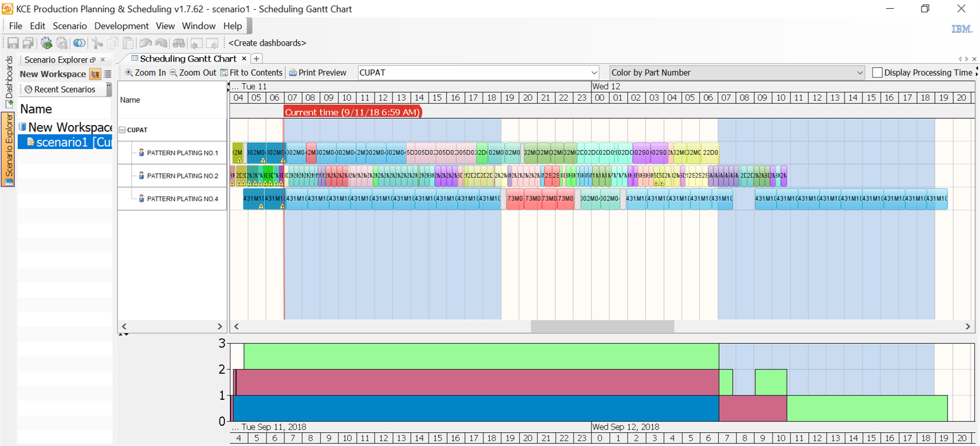The image size is (980, 446).
Task: Close the Scenario Explorer panel
Action: coord(103,60)
